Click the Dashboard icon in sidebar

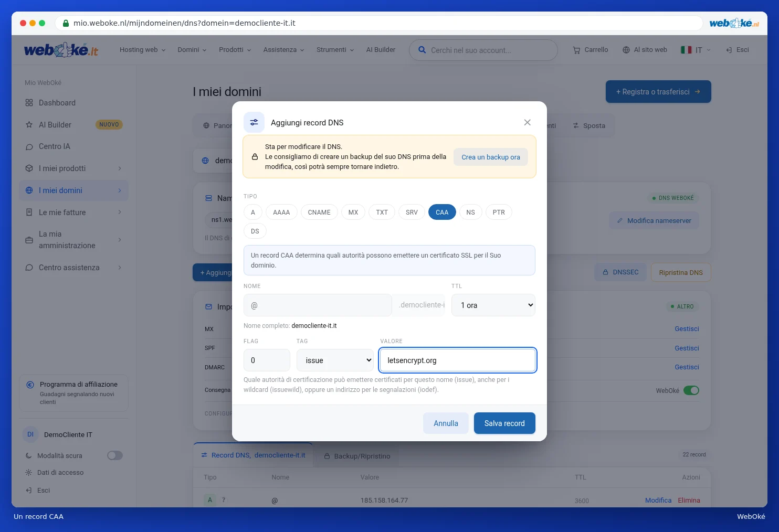pos(29,103)
